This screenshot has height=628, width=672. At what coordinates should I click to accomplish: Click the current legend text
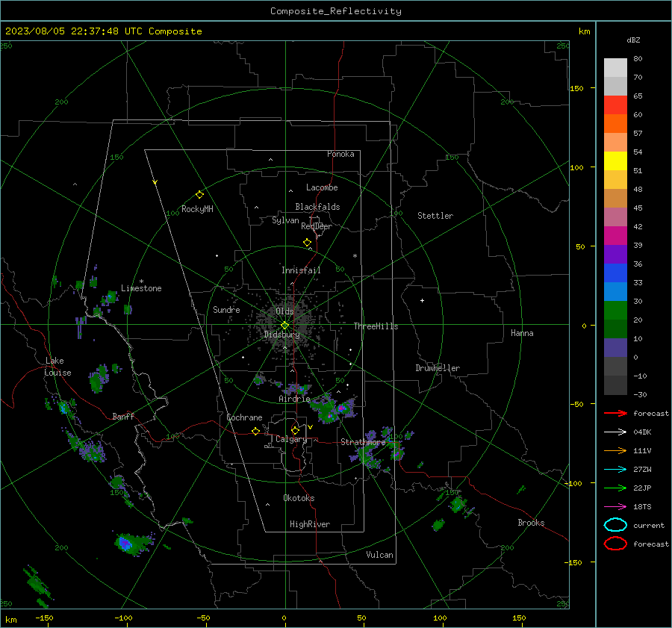pos(649,525)
